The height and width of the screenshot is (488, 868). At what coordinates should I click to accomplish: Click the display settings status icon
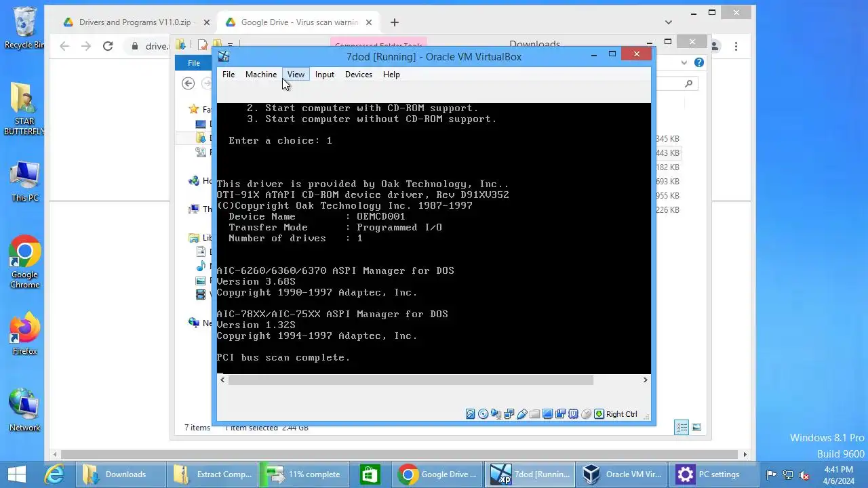(547, 414)
